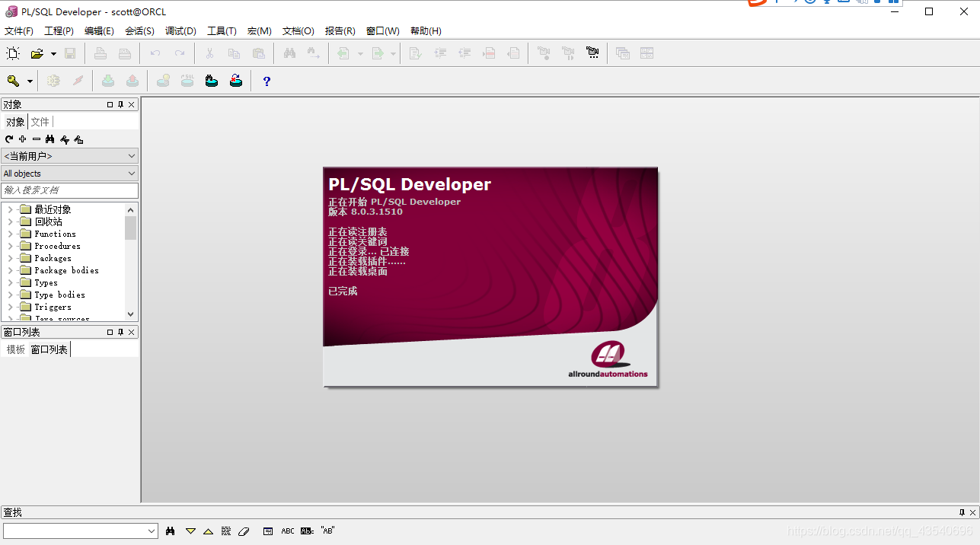The image size is (980, 545).
Task: Click the Paste clipboard icon
Action: pyautogui.click(x=258, y=53)
